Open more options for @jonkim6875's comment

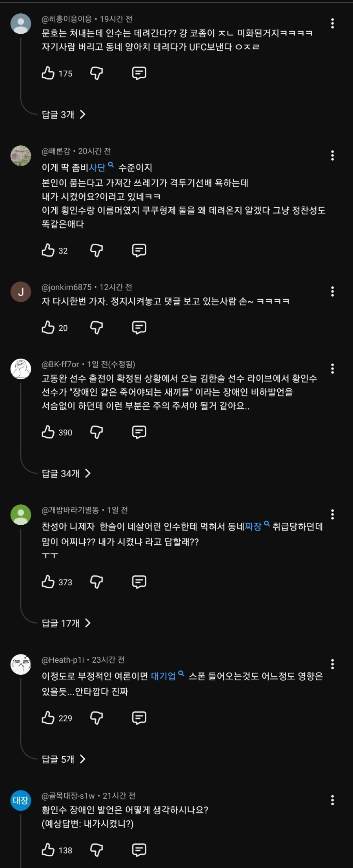pos(332,291)
